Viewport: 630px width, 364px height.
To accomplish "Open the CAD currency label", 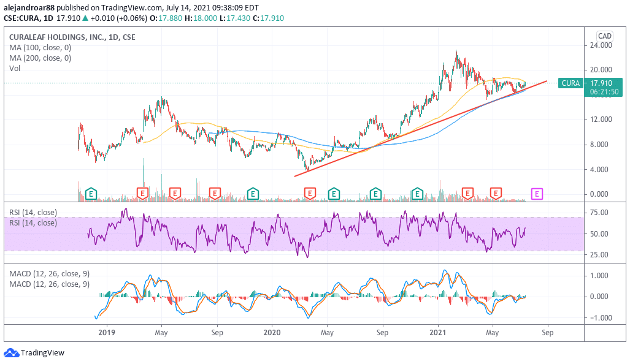I will 605,36.
